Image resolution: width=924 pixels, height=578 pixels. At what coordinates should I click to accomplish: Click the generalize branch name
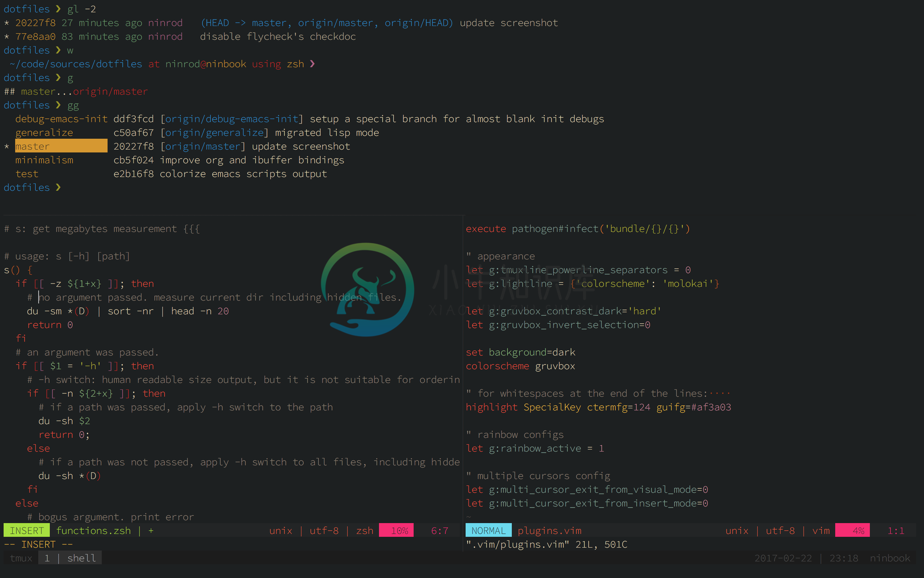pyautogui.click(x=44, y=133)
